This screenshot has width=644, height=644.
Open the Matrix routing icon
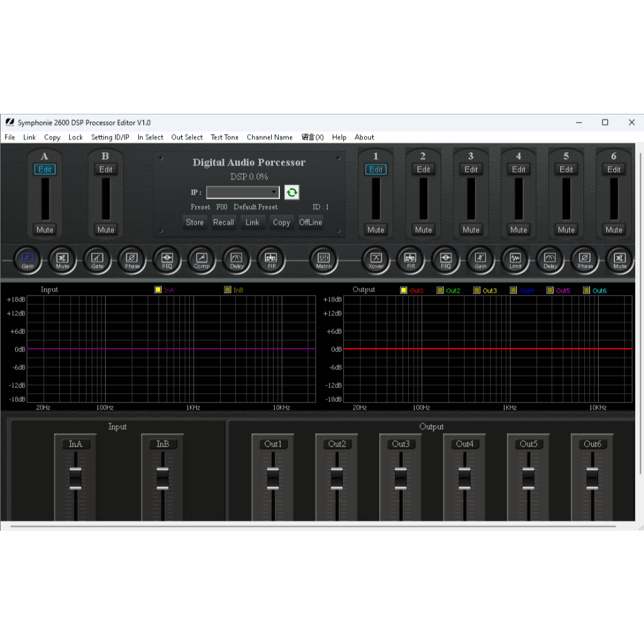(324, 260)
